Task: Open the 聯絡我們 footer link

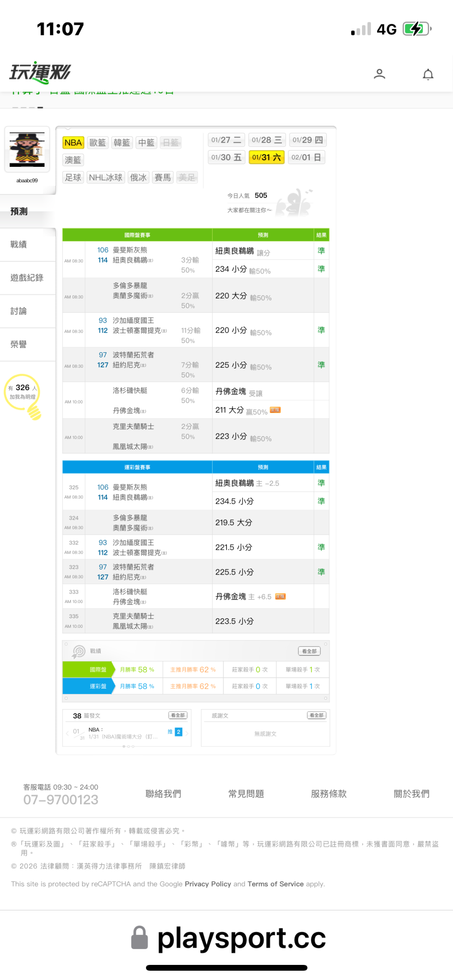Action: click(x=163, y=794)
